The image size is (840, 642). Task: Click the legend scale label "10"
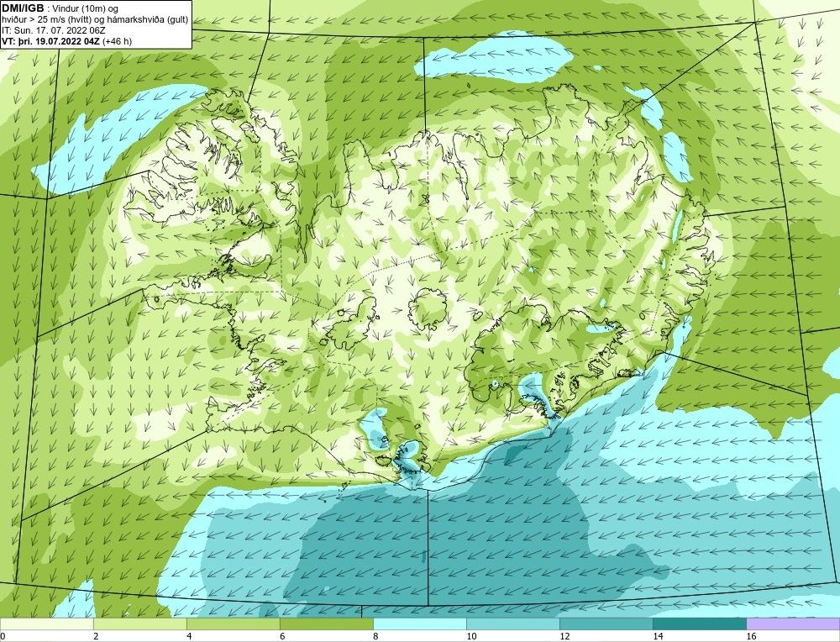(x=471, y=636)
